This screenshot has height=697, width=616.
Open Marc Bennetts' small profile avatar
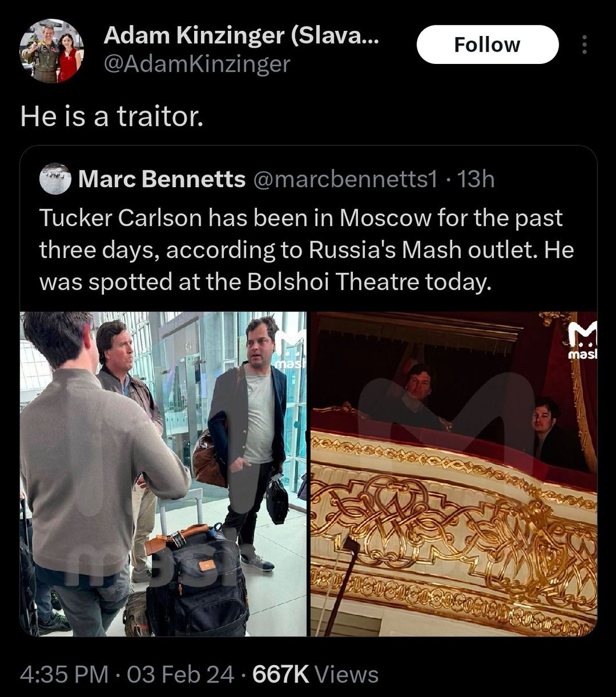click(x=55, y=179)
